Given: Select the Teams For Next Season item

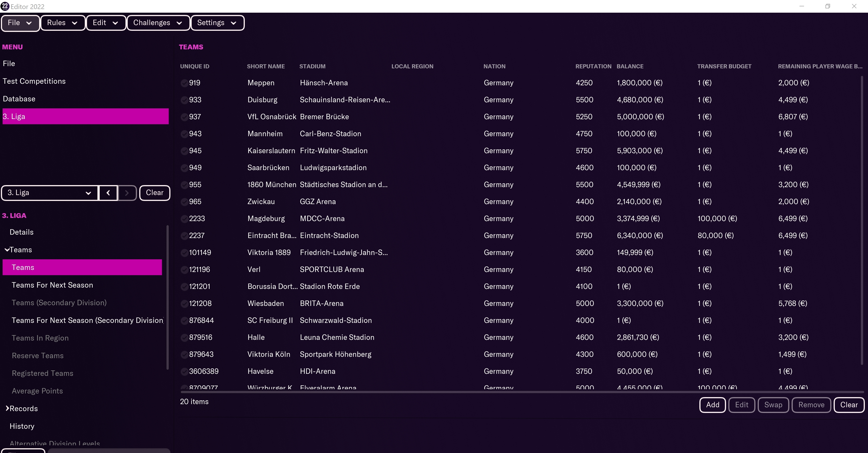Looking at the screenshot, I should pos(52,285).
